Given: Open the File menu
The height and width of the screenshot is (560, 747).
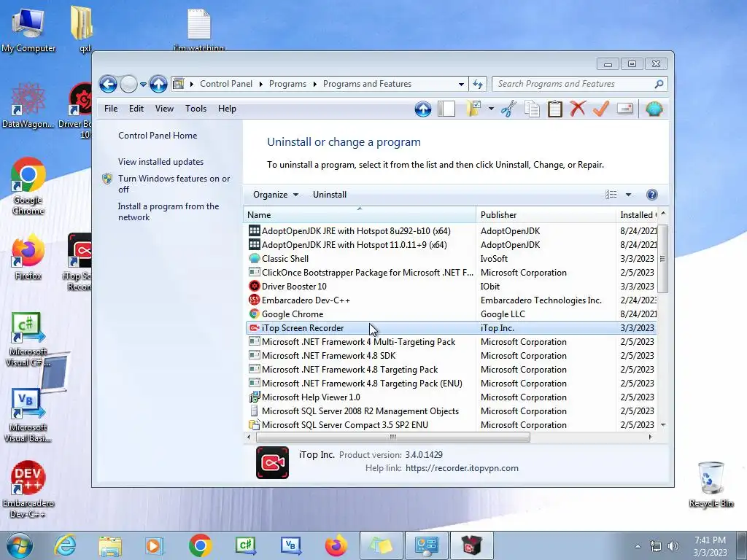Looking at the screenshot, I should click(111, 109).
